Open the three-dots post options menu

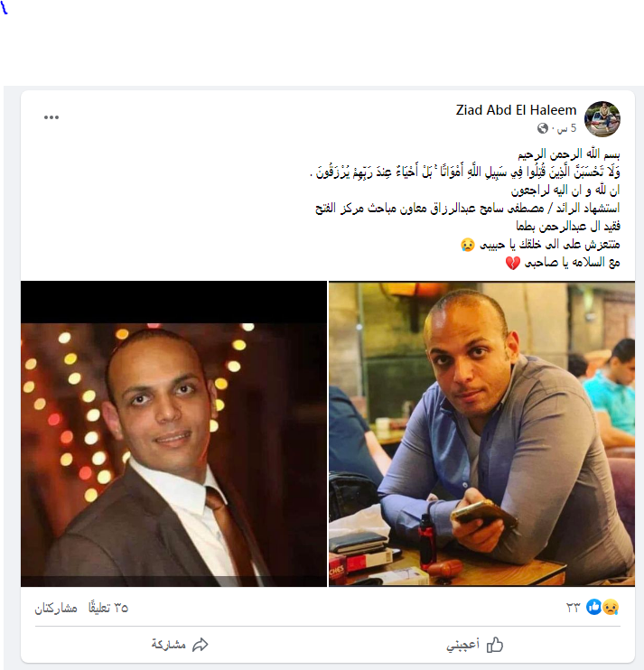(x=51, y=117)
